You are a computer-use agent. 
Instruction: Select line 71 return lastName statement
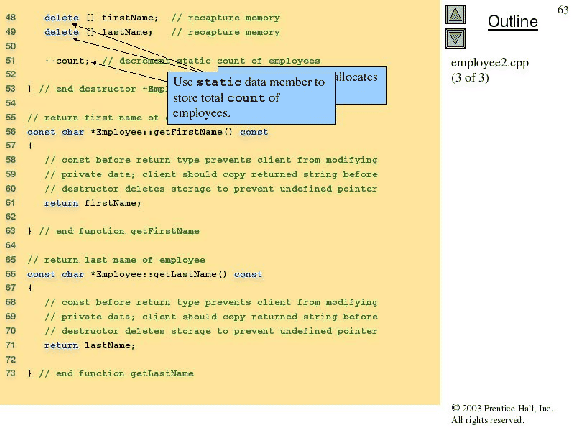point(89,346)
